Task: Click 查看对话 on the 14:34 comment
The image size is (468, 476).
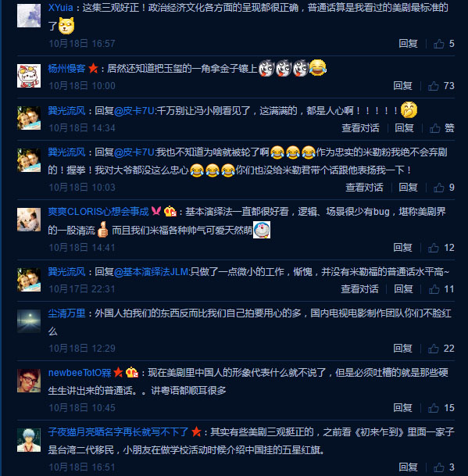Action: click(x=360, y=128)
